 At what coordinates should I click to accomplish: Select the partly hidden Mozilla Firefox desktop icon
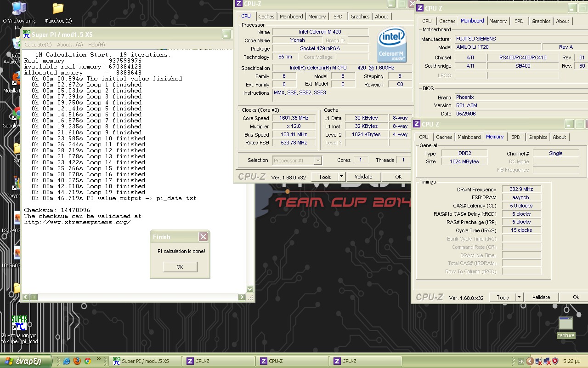coord(16,83)
